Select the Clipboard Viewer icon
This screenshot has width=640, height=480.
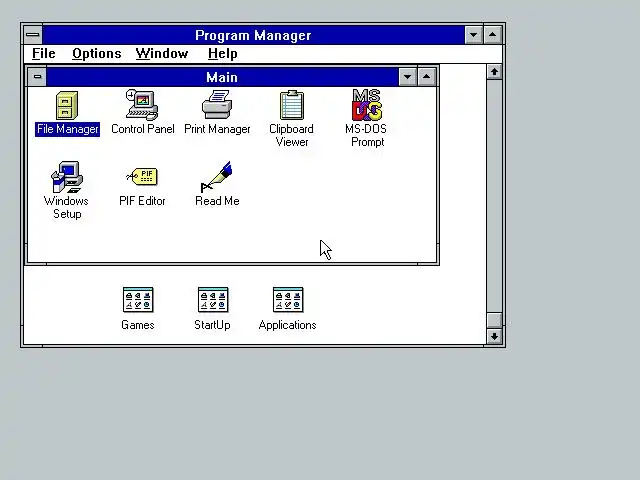(x=292, y=105)
